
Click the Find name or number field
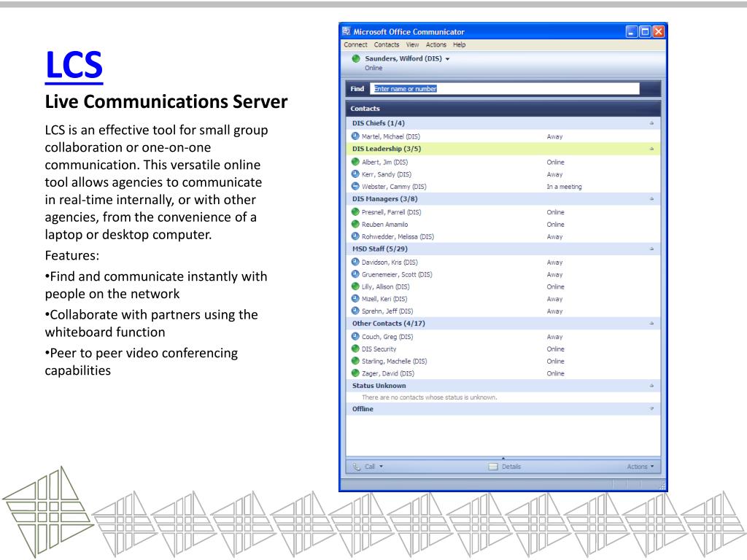[505, 88]
